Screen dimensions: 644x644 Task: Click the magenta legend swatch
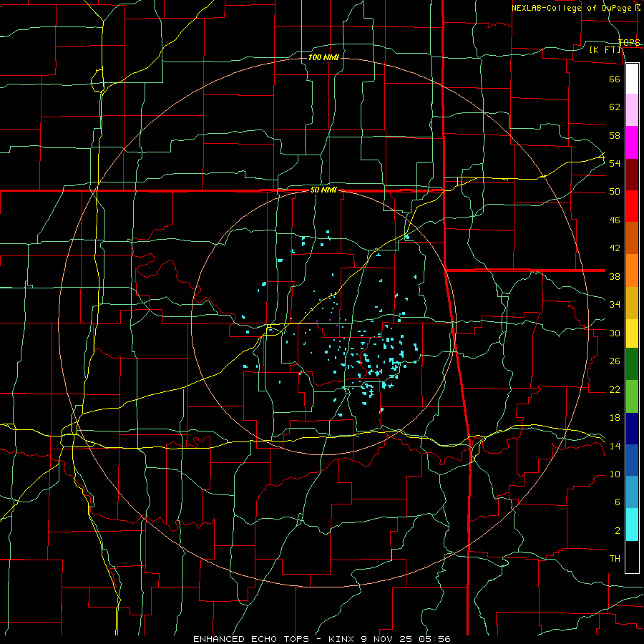coord(632,142)
